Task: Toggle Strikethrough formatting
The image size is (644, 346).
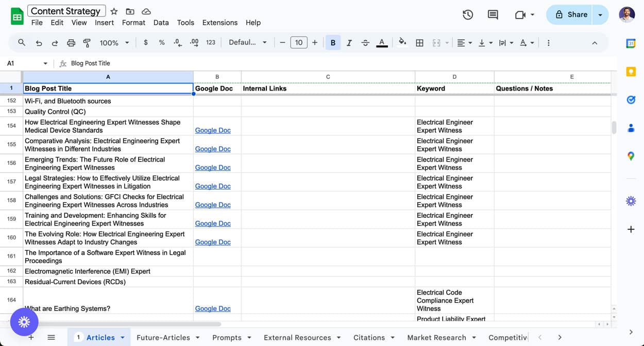Action: pyautogui.click(x=365, y=42)
